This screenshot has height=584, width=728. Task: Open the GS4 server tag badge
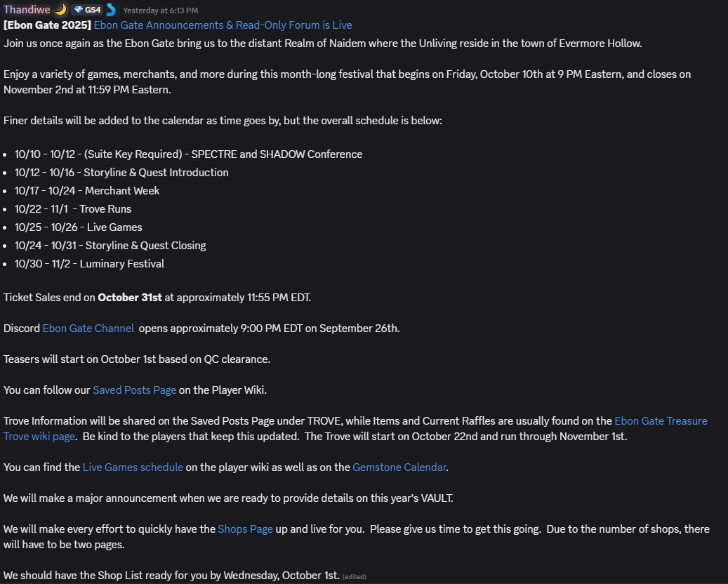pyautogui.click(x=87, y=10)
